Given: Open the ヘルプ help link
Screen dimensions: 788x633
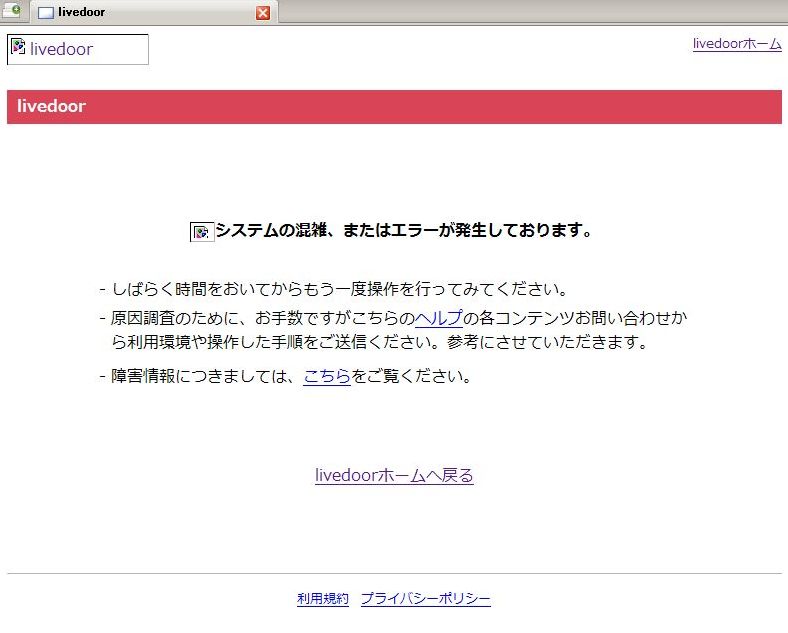Looking at the screenshot, I should tap(438, 318).
